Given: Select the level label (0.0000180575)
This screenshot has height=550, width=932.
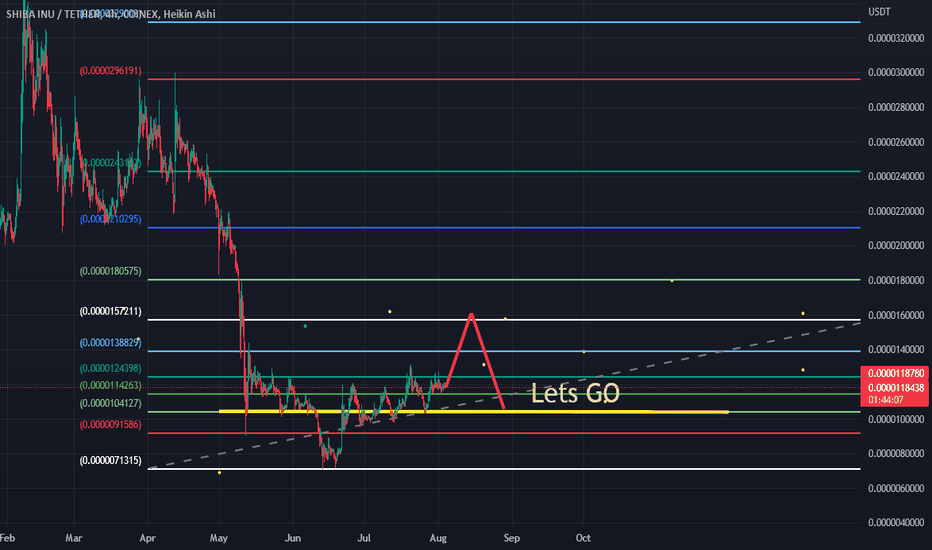Looking at the screenshot, I should (111, 271).
